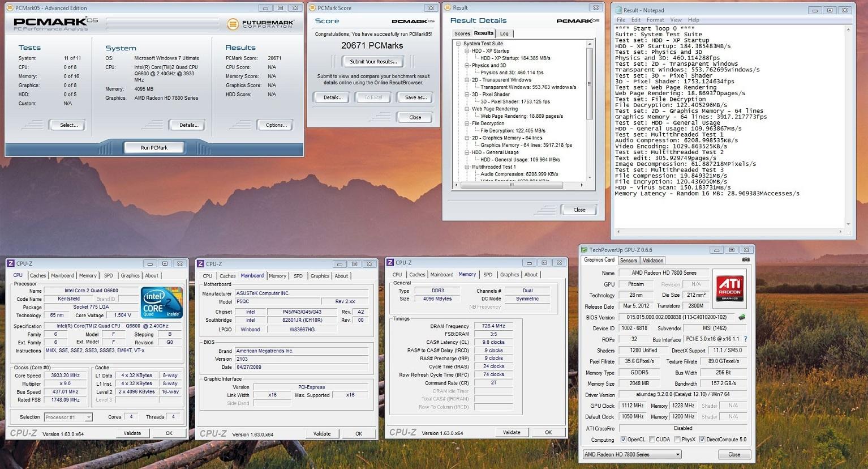868x469 pixels.
Task: Open the Validation tab in GPU-Z
Action: pos(653,261)
